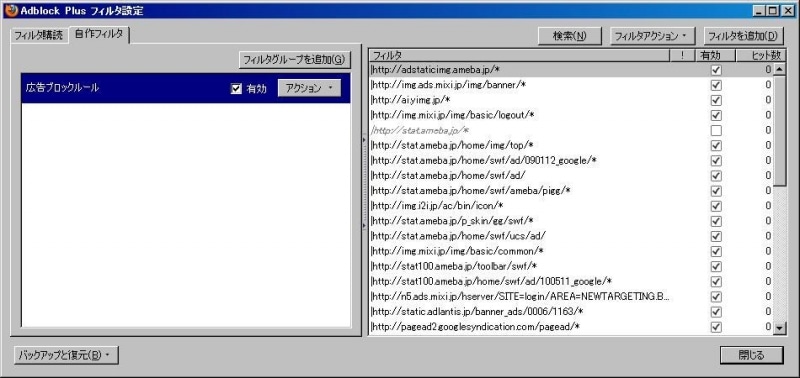The image size is (800, 378).
Task: Toggle checkbox for img.i2i.jp/ac/bin/icon filter
Action: click(x=716, y=206)
